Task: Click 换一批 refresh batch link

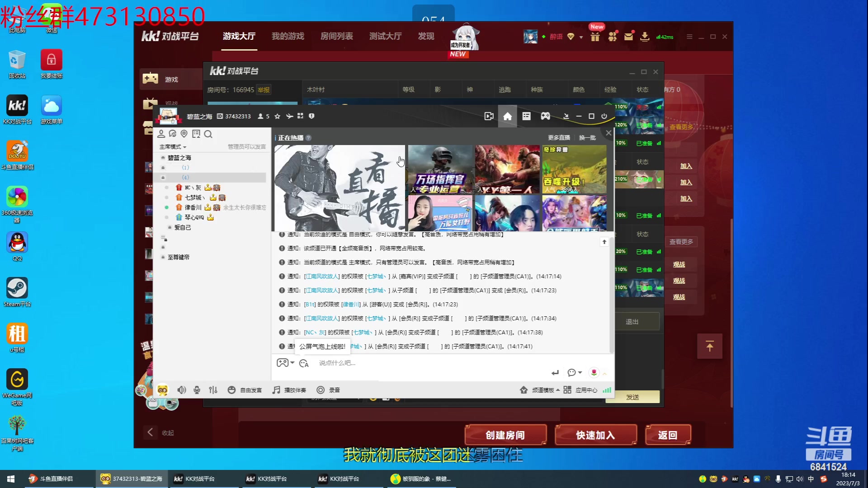Action: pyautogui.click(x=587, y=138)
